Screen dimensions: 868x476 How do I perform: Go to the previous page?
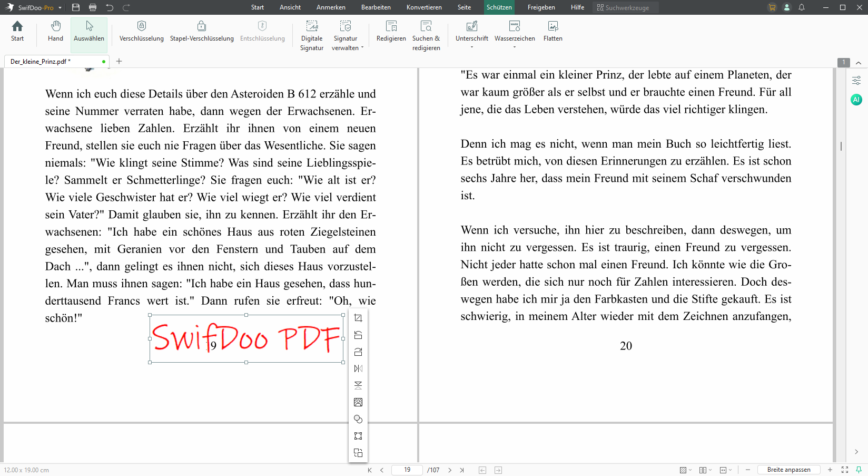(x=382, y=470)
